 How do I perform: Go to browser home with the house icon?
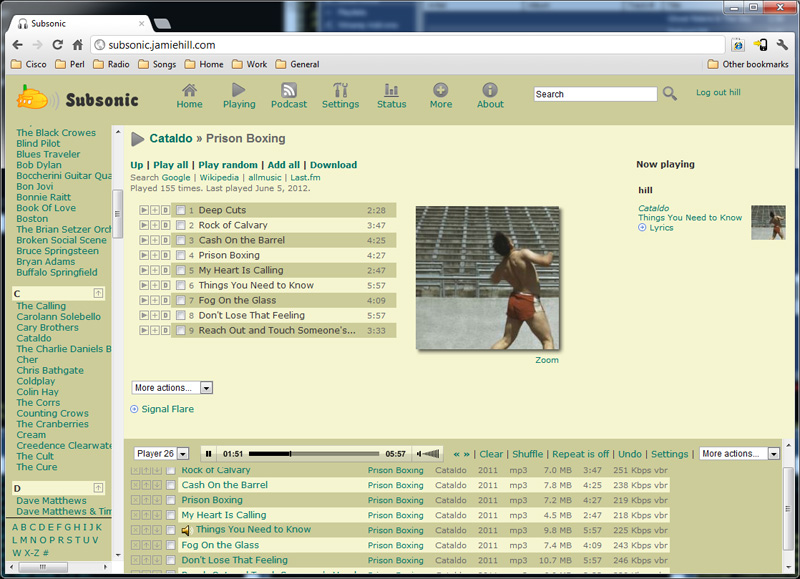pyautogui.click(x=78, y=45)
